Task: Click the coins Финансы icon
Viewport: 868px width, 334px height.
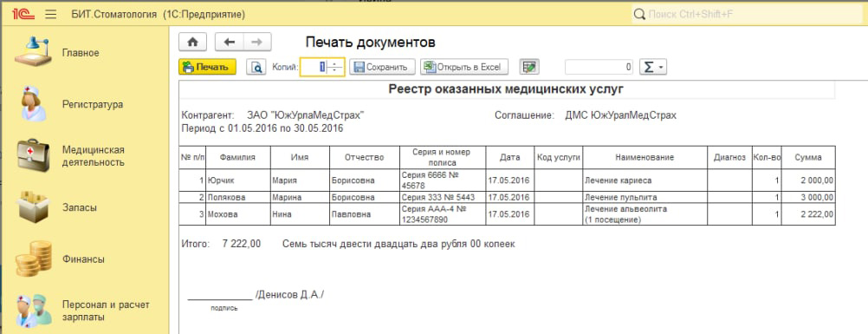Action: click(33, 259)
